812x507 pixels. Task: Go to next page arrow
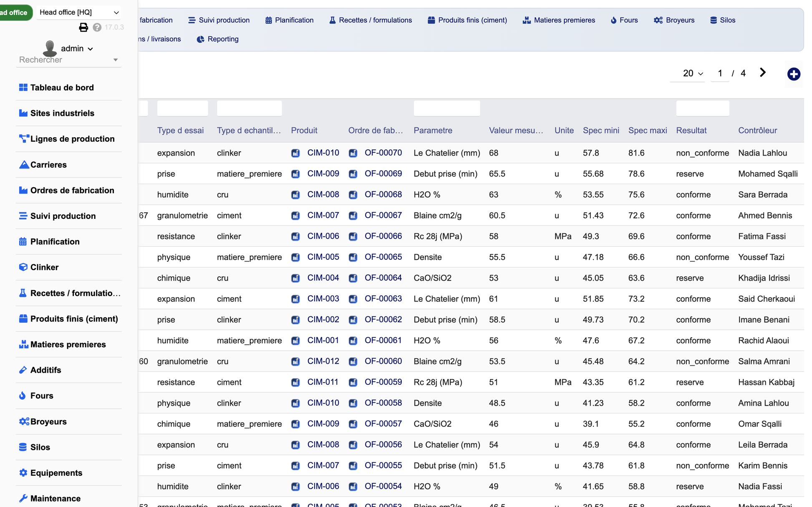[763, 73]
